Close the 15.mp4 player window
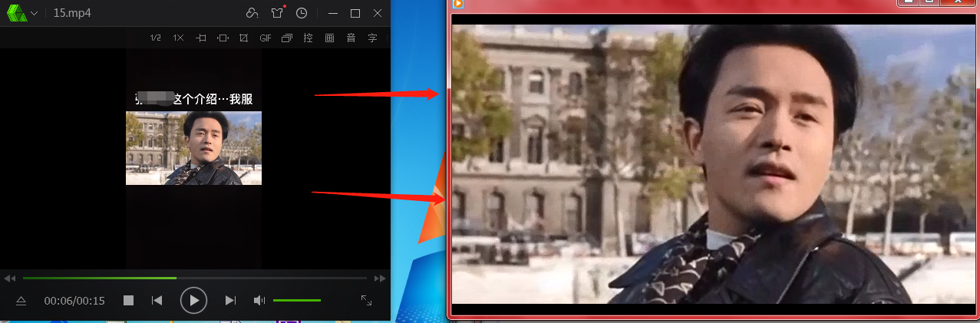The width and height of the screenshot is (980, 323). click(x=378, y=14)
